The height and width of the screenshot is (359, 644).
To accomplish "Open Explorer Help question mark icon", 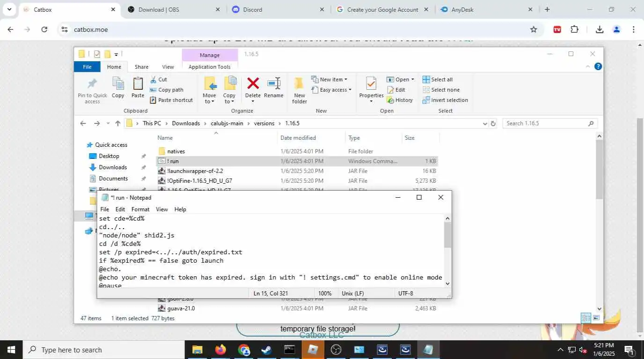I will click(x=598, y=67).
